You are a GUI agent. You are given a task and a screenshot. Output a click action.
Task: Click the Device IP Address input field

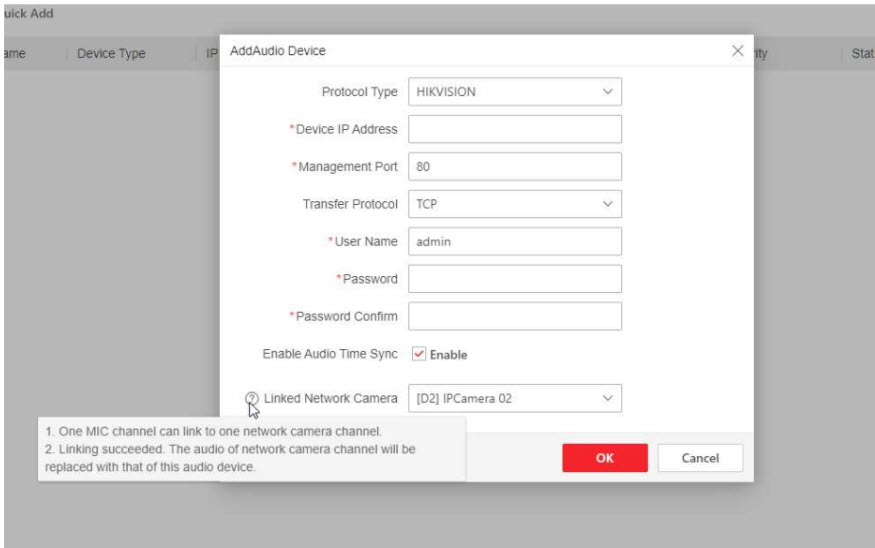[x=514, y=129]
